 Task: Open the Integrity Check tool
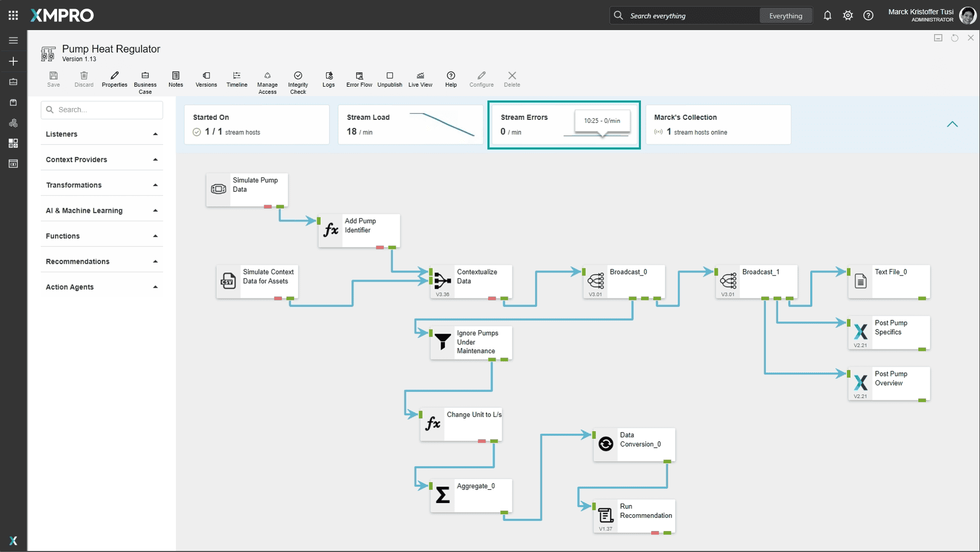tap(298, 81)
